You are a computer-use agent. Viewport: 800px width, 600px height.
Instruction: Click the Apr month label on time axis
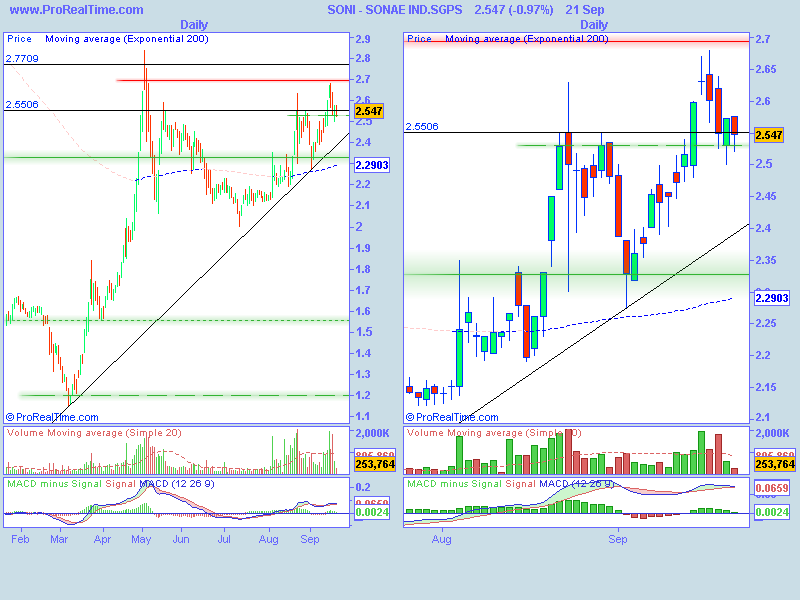point(102,539)
